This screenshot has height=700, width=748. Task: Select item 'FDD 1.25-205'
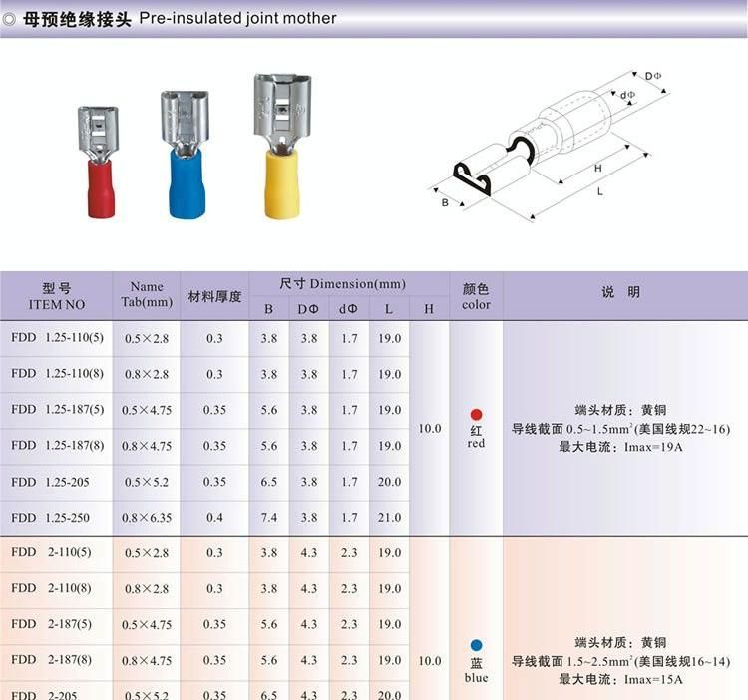[50, 482]
